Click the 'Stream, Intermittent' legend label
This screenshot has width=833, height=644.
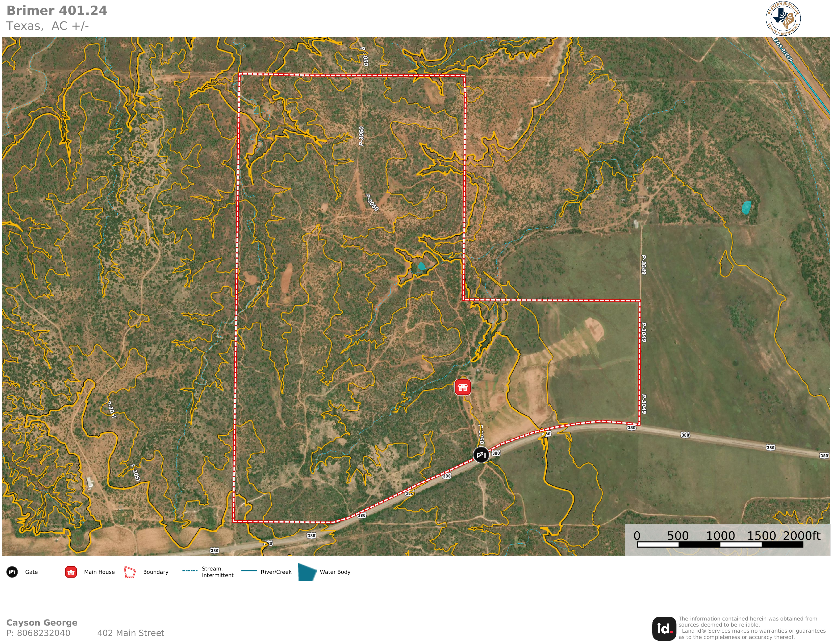[x=218, y=572]
